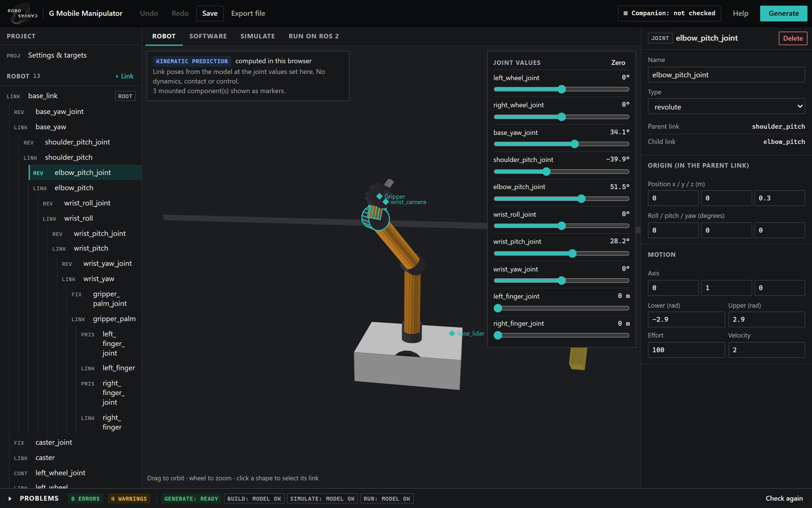Image resolution: width=812 pixels, height=508 pixels.
Task: Click the wrist_camera marker diamond
Action: click(x=386, y=202)
